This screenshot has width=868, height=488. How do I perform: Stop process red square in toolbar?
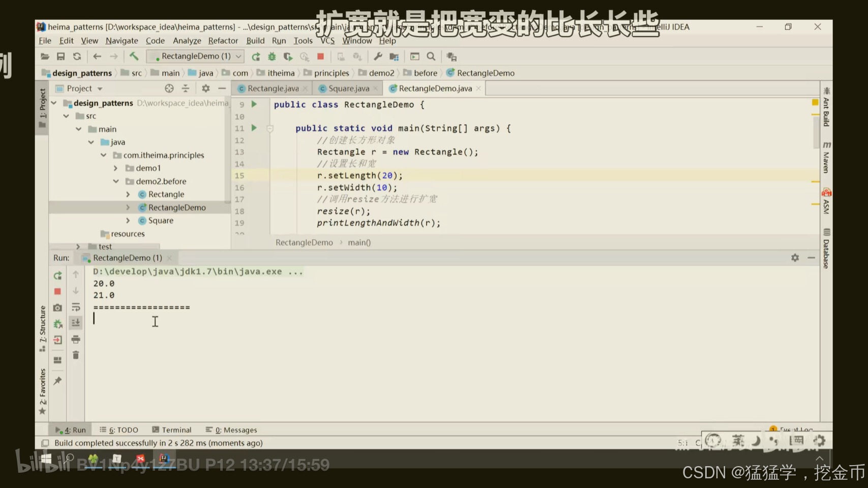click(x=320, y=56)
